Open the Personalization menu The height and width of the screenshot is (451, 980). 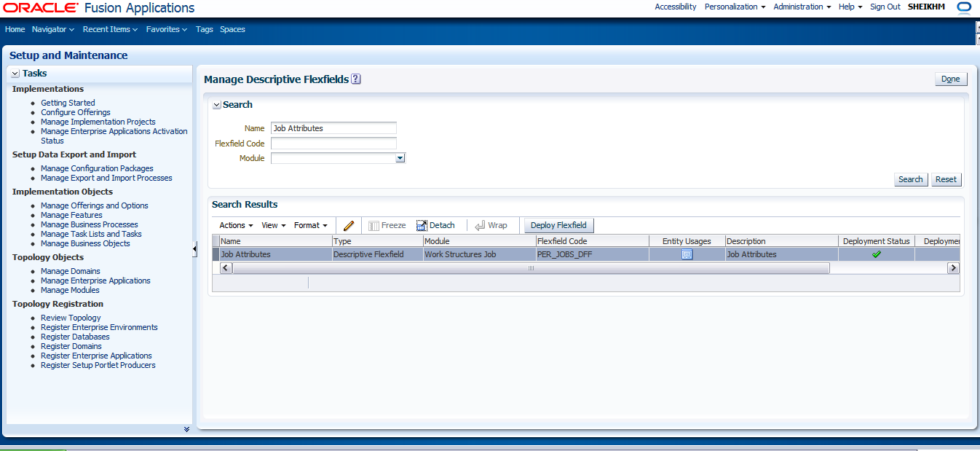(735, 7)
